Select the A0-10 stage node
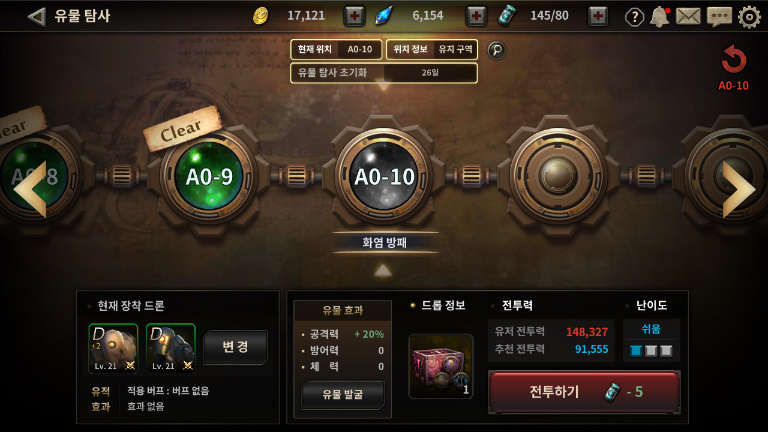This screenshot has height=432, width=768. (x=384, y=176)
